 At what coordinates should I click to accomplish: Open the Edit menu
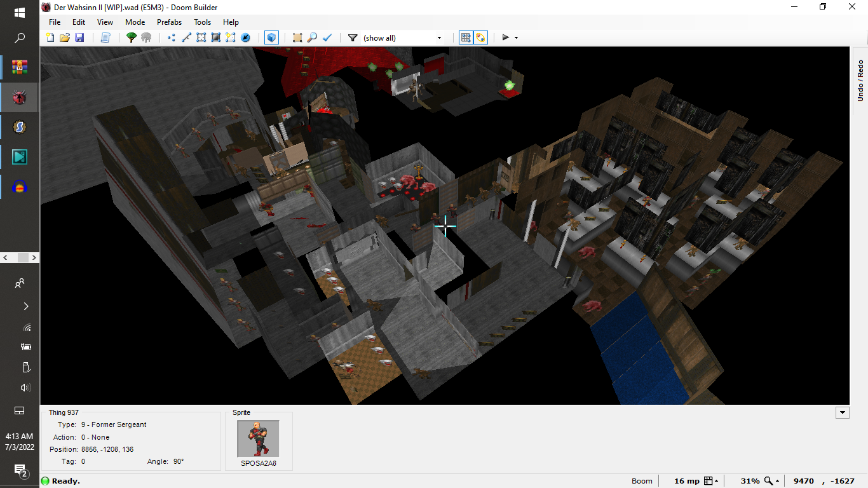(x=79, y=22)
